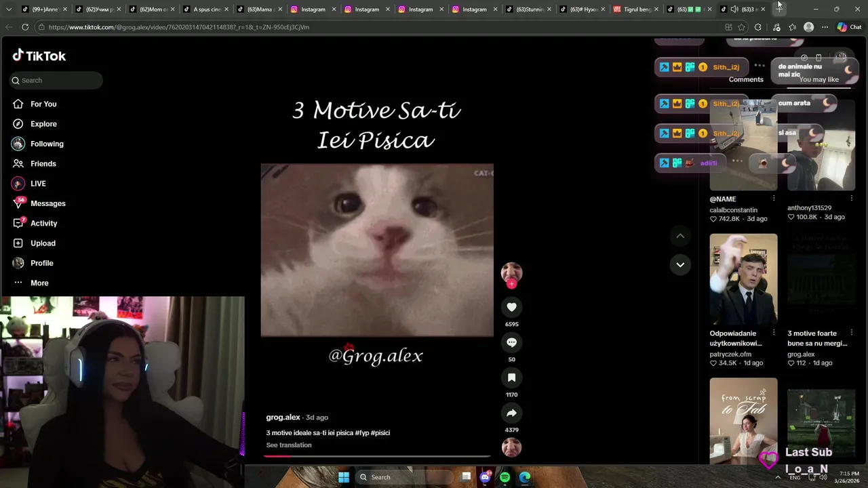Image resolution: width=868 pixels, height=488 pixels.
Task: Click the browser address bar URL
Action: click(179, 27)
